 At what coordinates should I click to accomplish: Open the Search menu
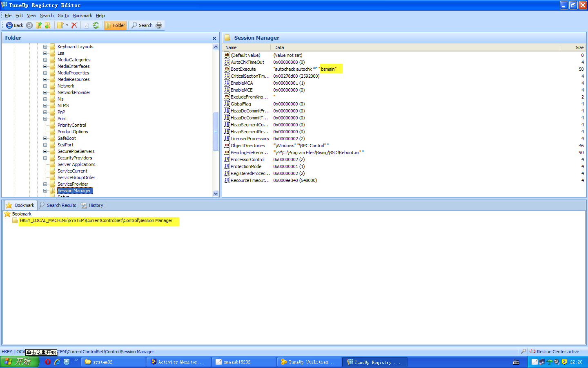(47, 16)
